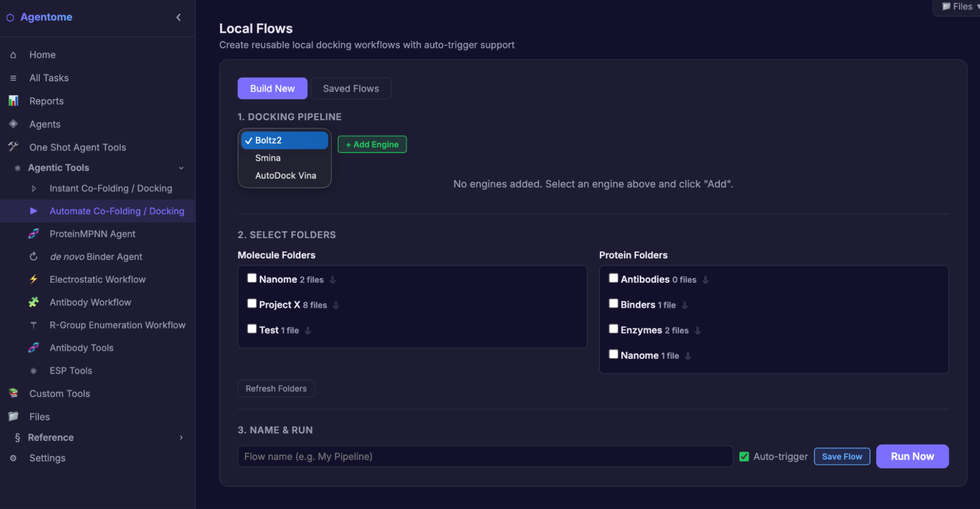Collapse the Agentic Tools section chevron
Viewport: 980px width, 509px height.
181,168
